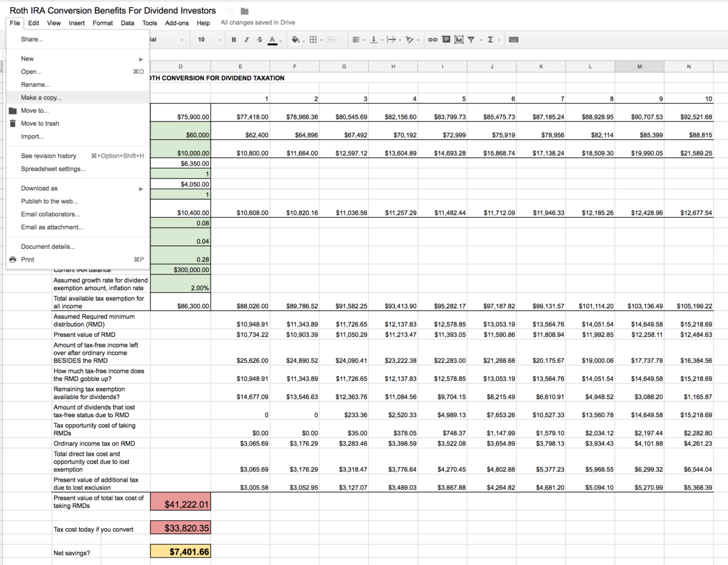Viewport: 728px width, 565px height.
Task: Insert a comment using toolbar icon
Action: (446, 40)
